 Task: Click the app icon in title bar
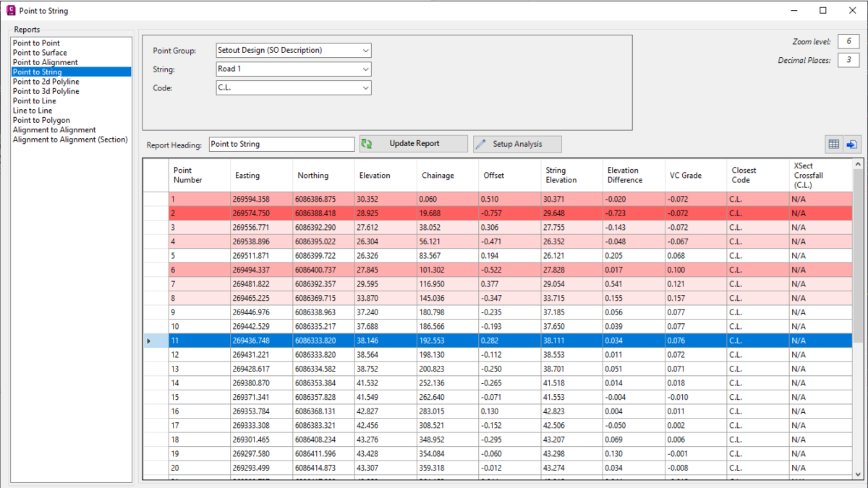(10, 11)
